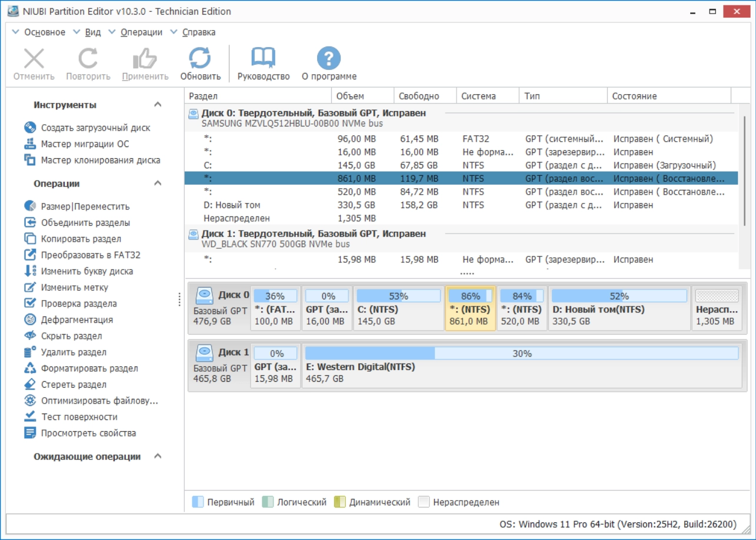Click the Мастер миграции ОС icon
756x540 pixels.
click(30, 144)
